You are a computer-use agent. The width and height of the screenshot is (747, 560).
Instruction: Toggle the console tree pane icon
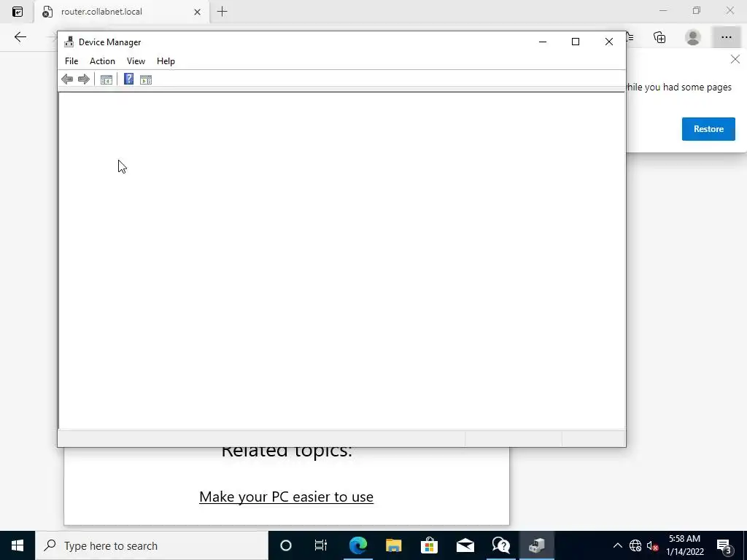(x=107, y=79)
